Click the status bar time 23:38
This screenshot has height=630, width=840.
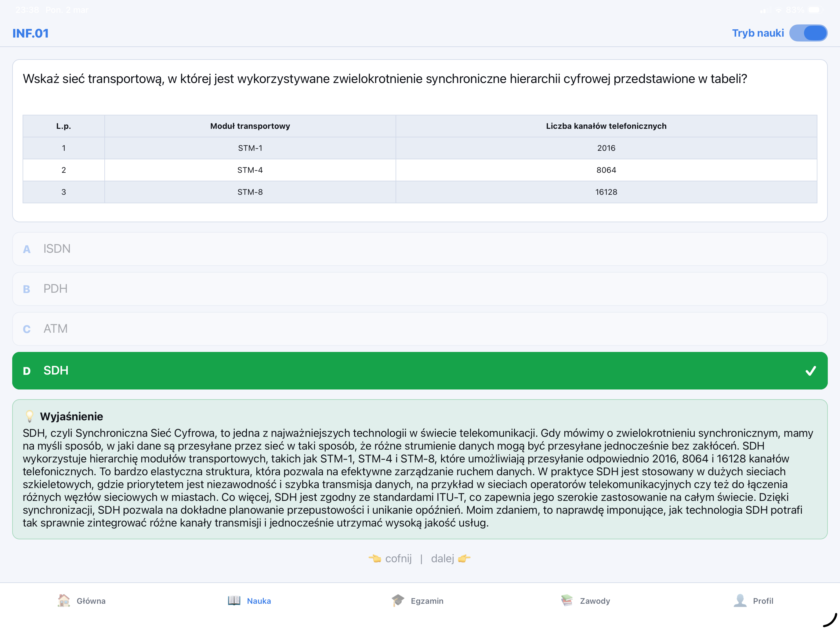27,10
